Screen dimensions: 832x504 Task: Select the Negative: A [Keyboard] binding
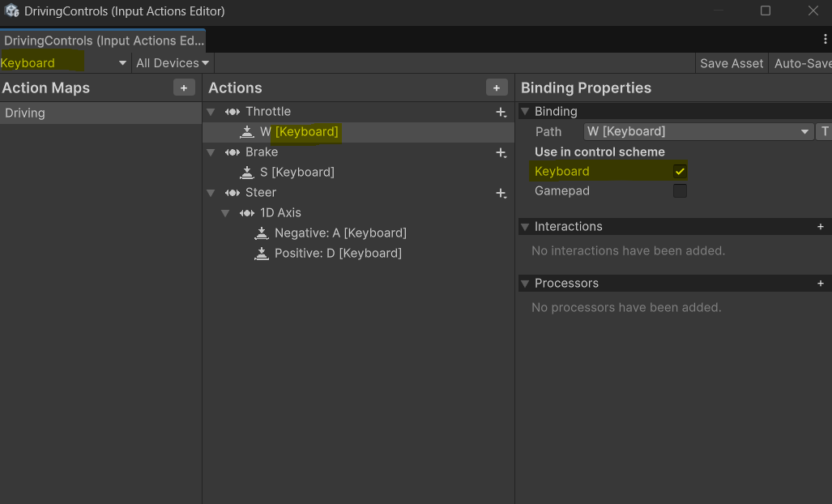point(340,233)
